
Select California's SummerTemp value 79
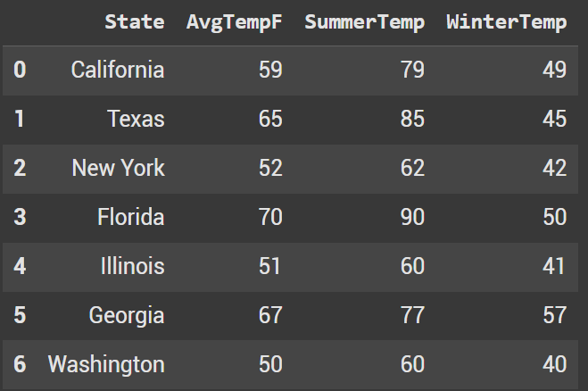click(x=412, y=70)
